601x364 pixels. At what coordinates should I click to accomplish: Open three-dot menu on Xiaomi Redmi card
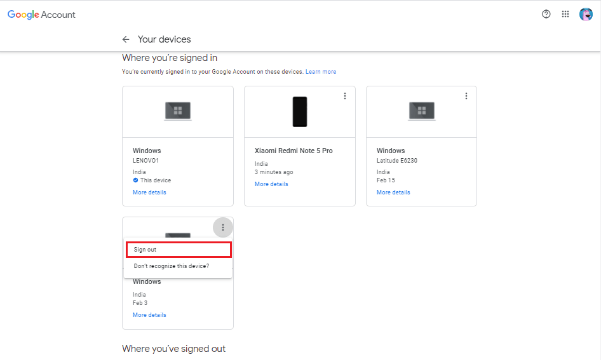point(345,96)
